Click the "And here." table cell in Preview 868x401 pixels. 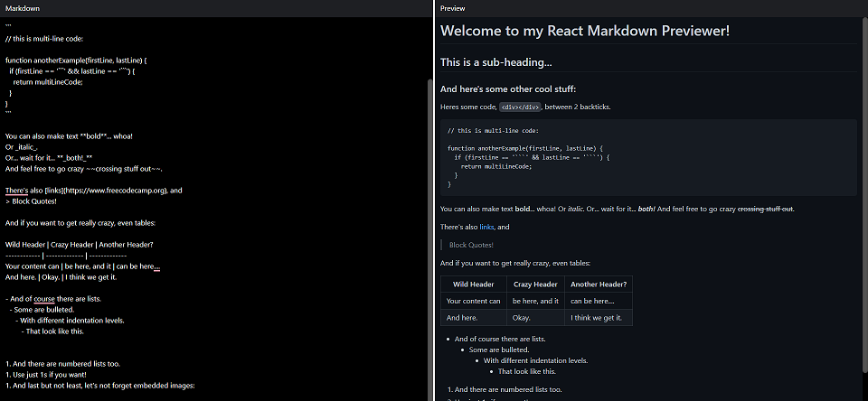(473, 318)
